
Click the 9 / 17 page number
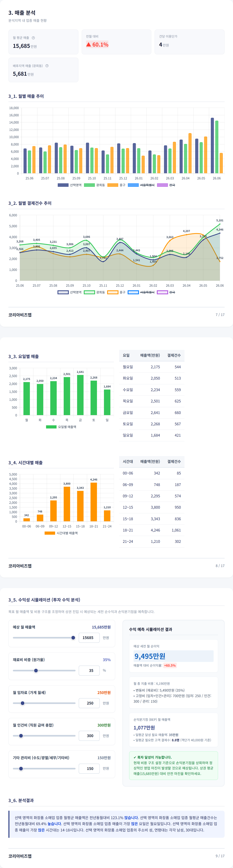point(220,856)
